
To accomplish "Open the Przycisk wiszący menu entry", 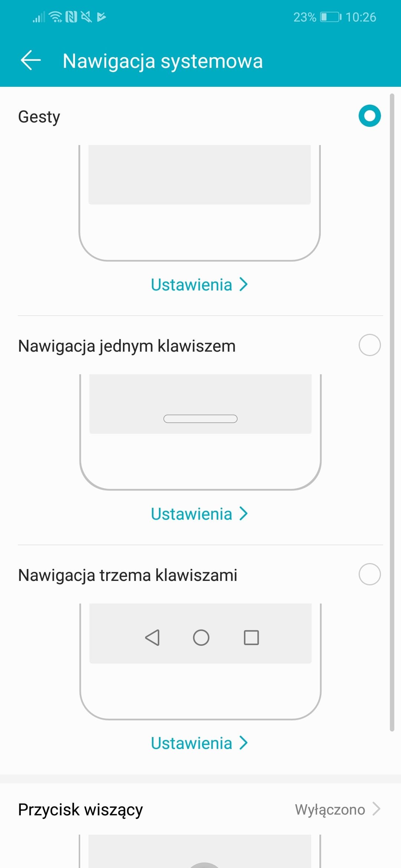I will pyautogui.click(x=81, y=809).
